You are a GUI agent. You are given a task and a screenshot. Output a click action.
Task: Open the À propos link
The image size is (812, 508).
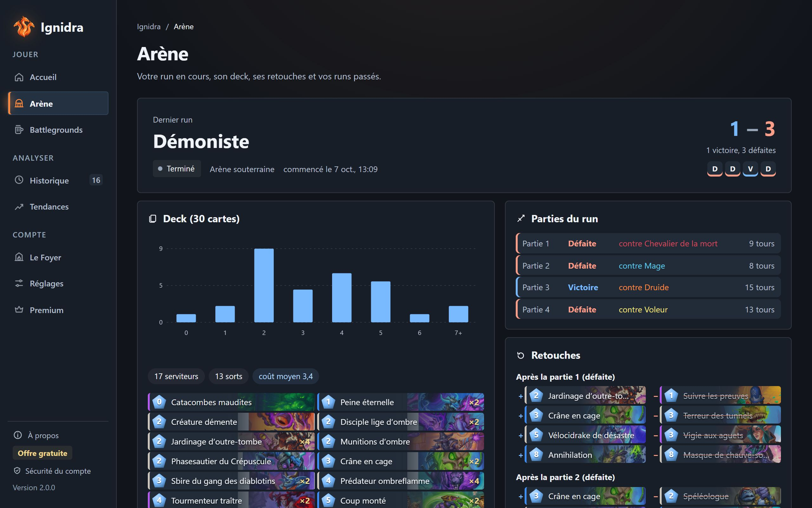[x=36, y=435]
